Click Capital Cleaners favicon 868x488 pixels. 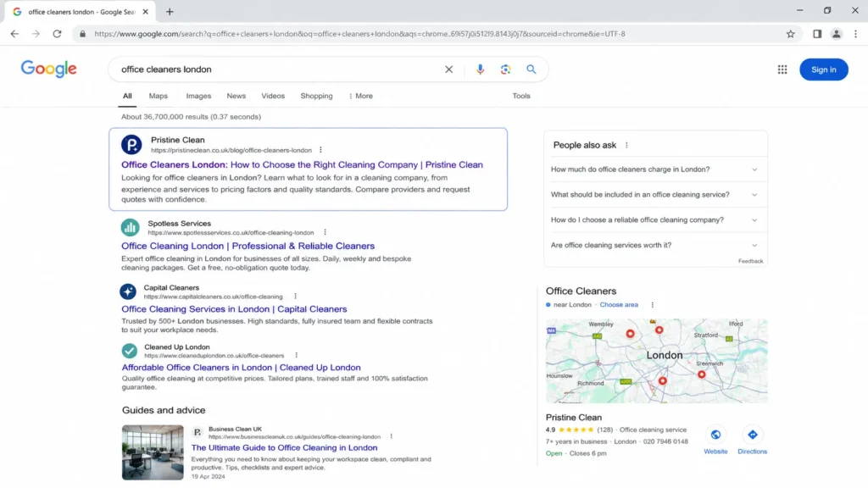coord(128,291)
